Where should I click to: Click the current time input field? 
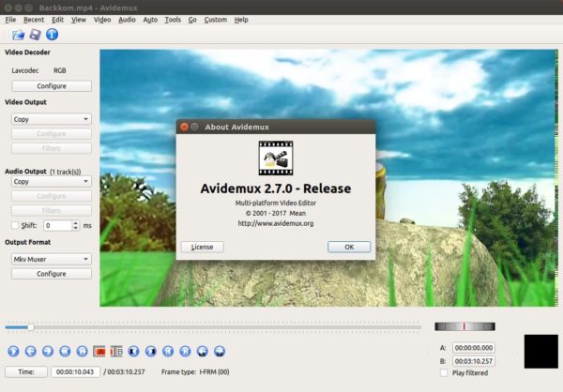77,372
